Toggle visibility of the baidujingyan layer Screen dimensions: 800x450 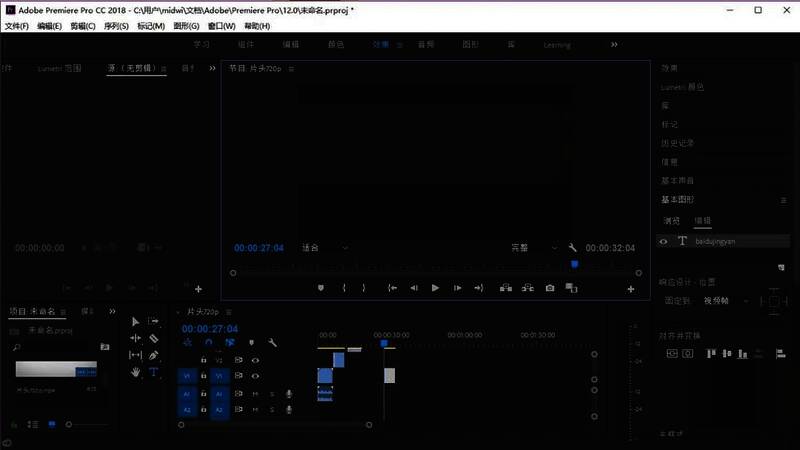(x=663, y=241)
